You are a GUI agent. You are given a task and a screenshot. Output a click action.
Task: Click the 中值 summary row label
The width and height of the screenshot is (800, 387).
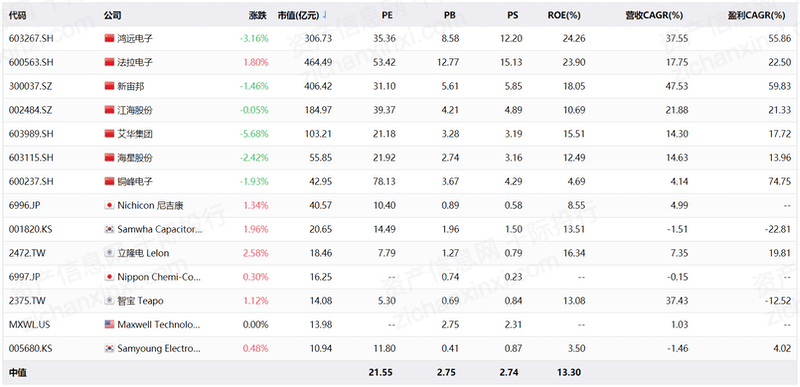17,373
